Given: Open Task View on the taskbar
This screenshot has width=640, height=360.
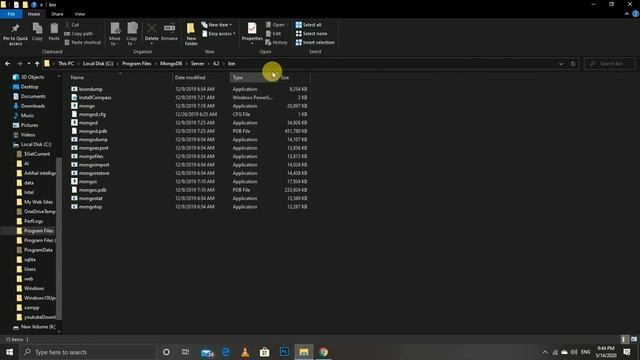Looking at the screenshot, I should click(x=185, y=352).
